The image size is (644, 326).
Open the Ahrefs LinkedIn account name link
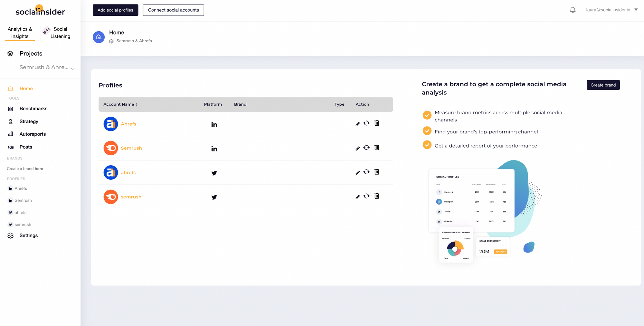pyautogui.click(x=128, y=124)
